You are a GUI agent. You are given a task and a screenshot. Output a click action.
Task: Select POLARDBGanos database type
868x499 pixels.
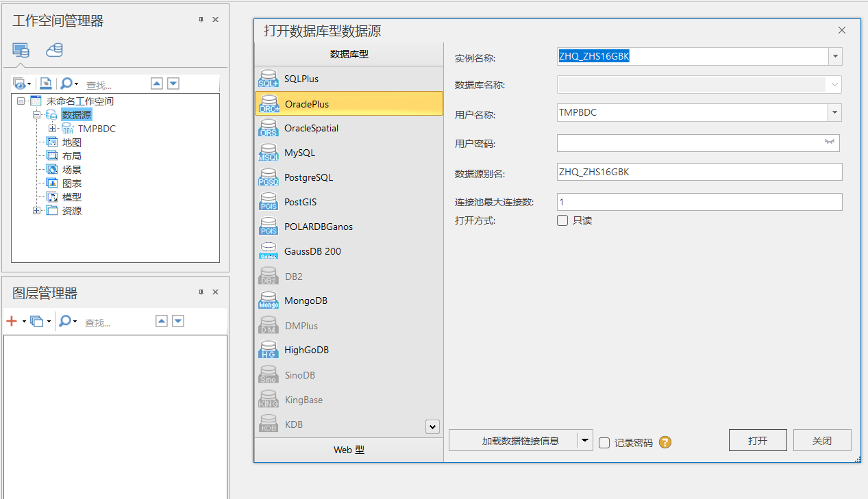point(349,227)
